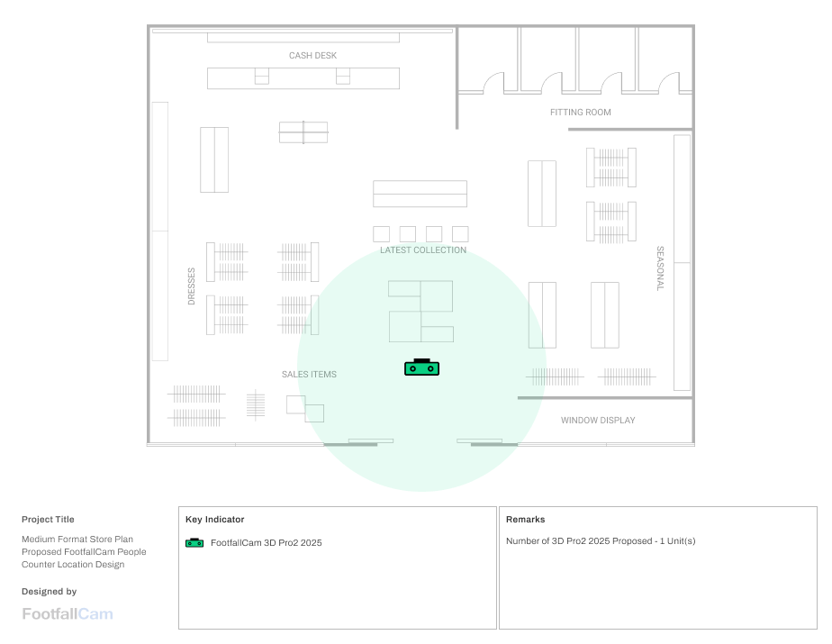
Task: Click the FootfallCam 3D Pro2 legend icon
Action: pos(194,543)
